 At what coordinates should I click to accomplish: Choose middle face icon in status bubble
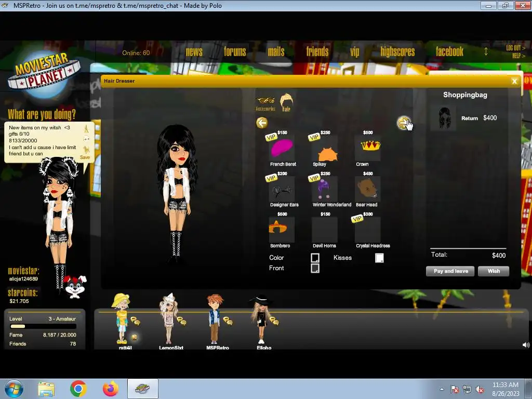86,139
